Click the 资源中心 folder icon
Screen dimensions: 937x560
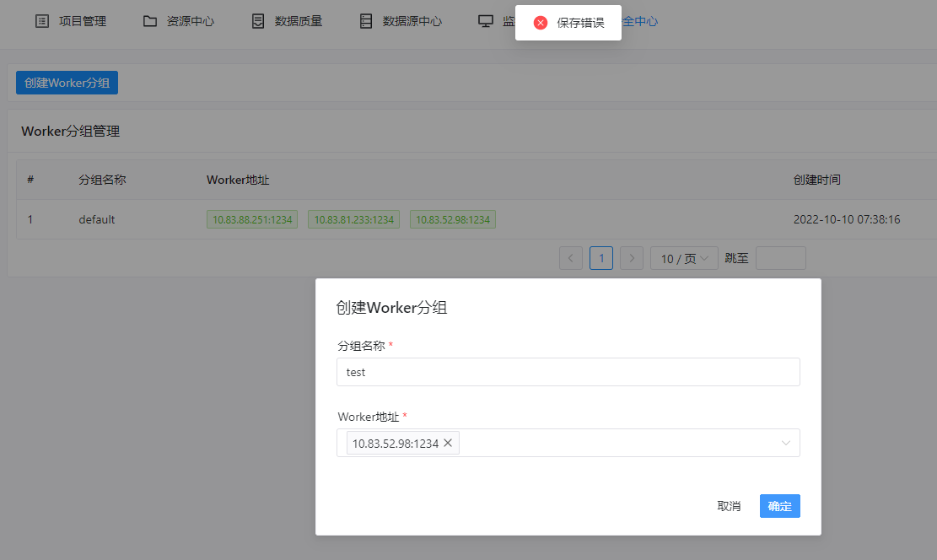point(148,20)
